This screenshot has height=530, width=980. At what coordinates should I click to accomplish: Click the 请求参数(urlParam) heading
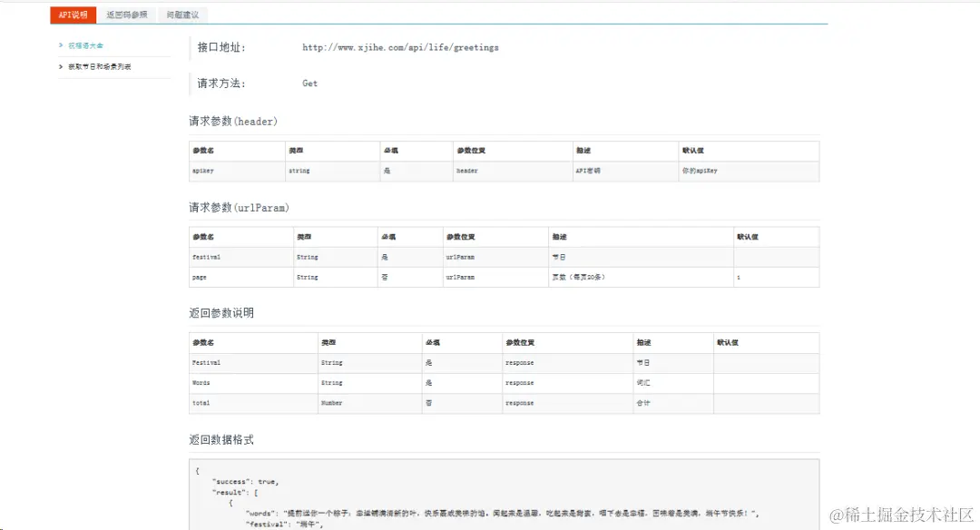239,208
